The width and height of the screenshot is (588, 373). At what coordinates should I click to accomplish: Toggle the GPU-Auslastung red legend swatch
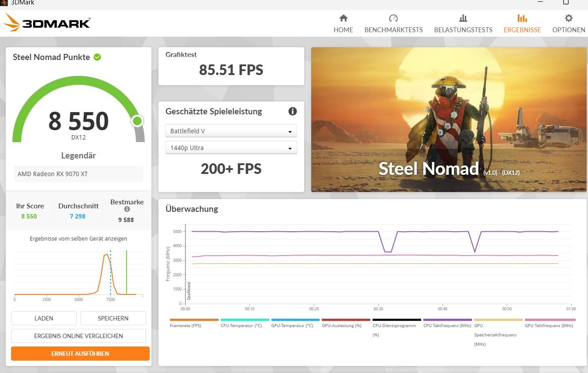[346, 320]
